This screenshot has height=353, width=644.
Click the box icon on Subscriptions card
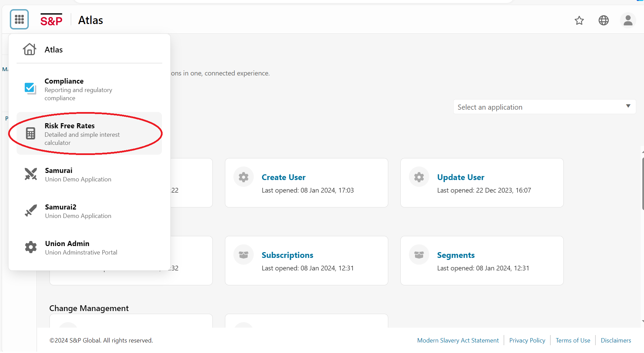[x=244, y=255]
